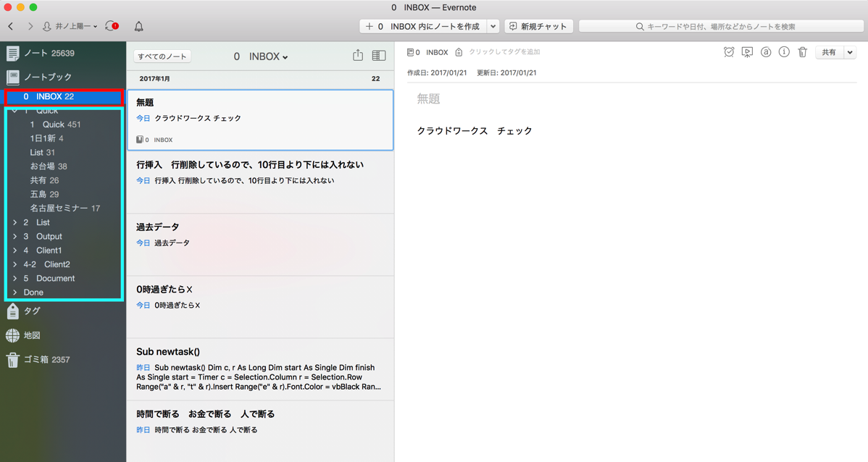Collapse the 1 Quick notebook stack

[x=15, y=111]
